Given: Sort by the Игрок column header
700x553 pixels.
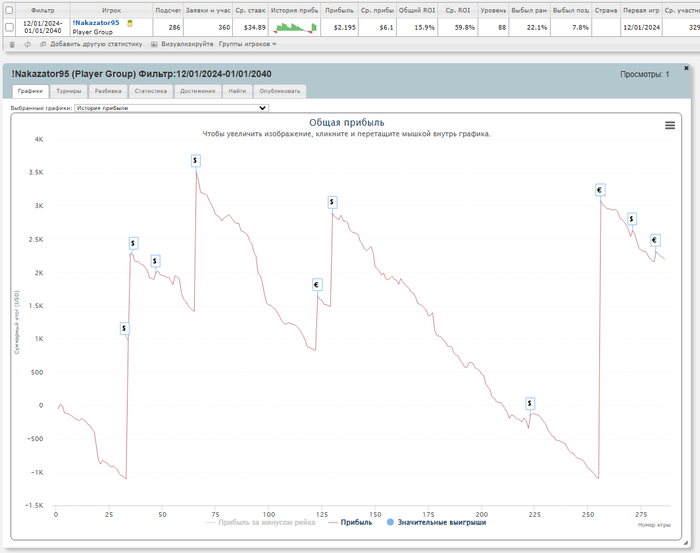Looking at the screenshot, I should click(x=112, y=10).
